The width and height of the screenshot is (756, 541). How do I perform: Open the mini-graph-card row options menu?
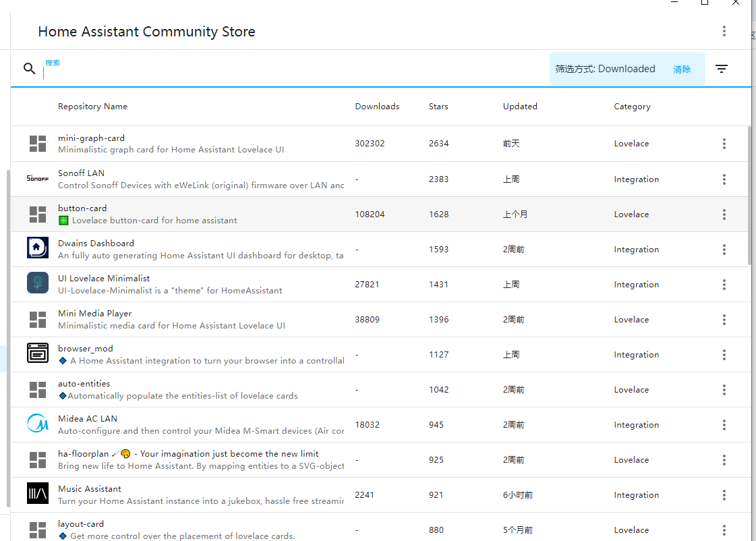point(724,144)
